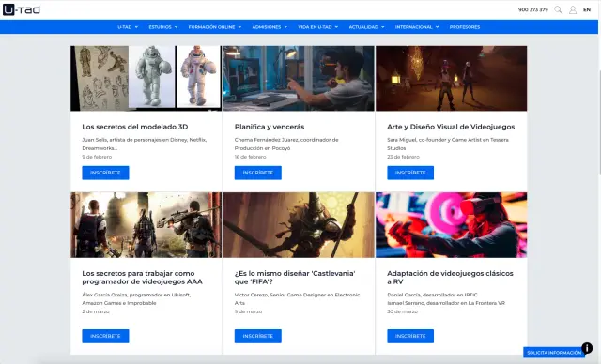601x364 pixels.
Task: Expand arrow next to ADMISIONES
Action: click(x=285, y=27)
